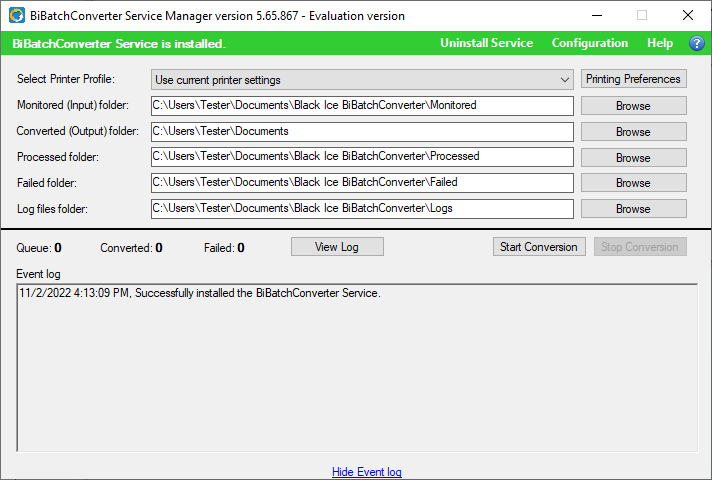
Task: Click the 'Queue: 0' counter
Action: click(x=39, y=248)
